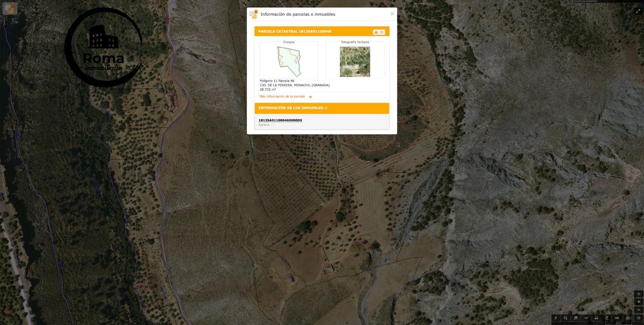
Task: Open the map layers cube tool
Action: [576, 318]
